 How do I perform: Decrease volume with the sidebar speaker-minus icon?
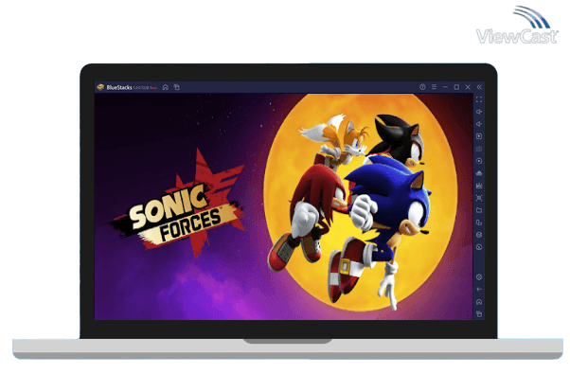[x=479, y=124]
